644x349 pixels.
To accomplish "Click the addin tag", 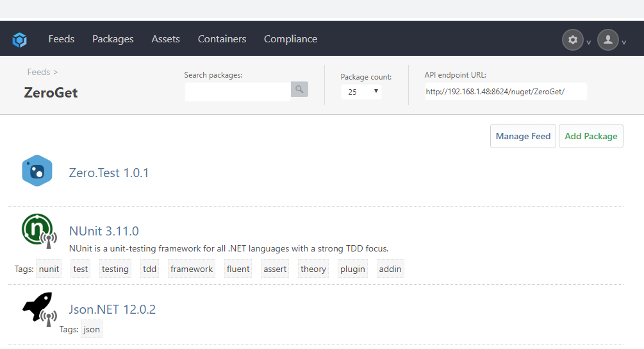I will (x=390, y=269).
